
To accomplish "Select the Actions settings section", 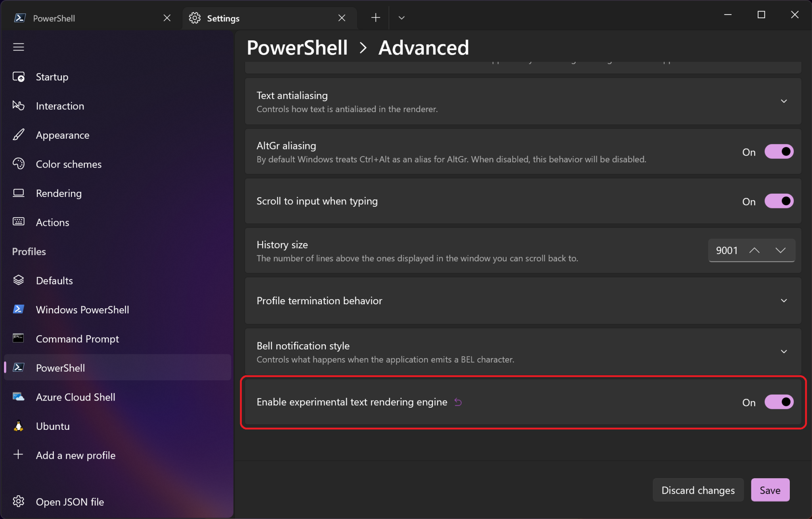I will [x=52, y=222].
